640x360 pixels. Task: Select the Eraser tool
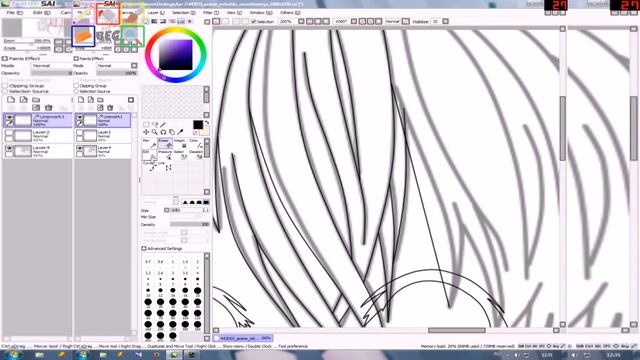(164, 143)
